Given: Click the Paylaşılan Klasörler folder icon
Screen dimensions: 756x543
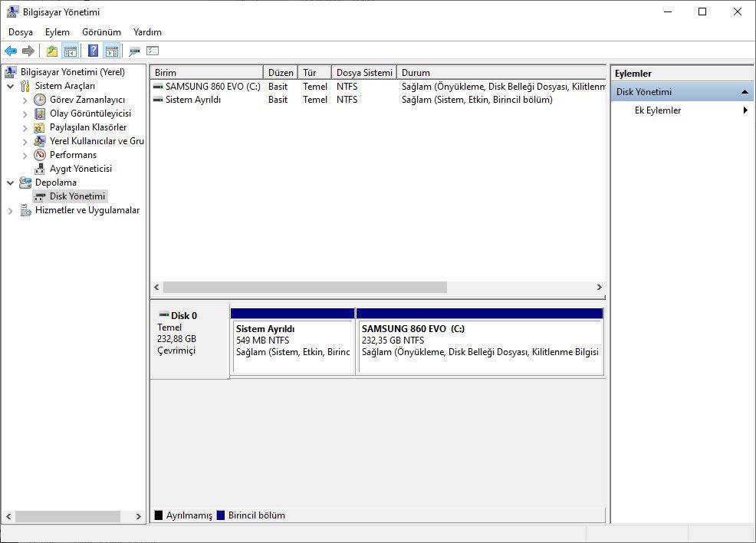Looking at the screenshot, I should click(x=40, y=128).
